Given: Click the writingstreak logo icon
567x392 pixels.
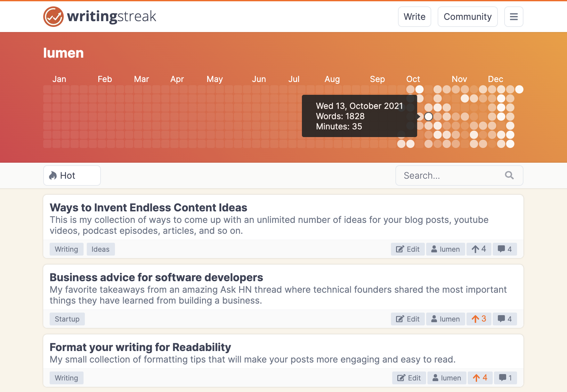Looking at the screenshot, I should [53, 17].
